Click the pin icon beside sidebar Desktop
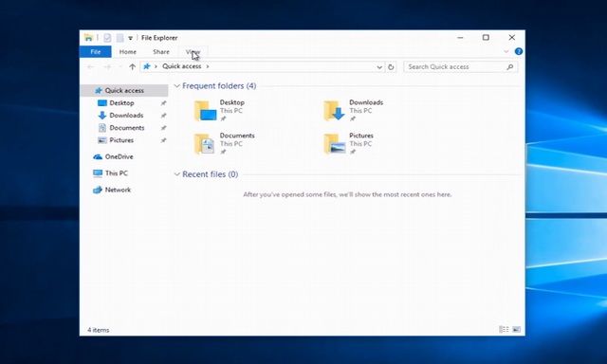The image size is (607, 364). [x=163, y=103]
